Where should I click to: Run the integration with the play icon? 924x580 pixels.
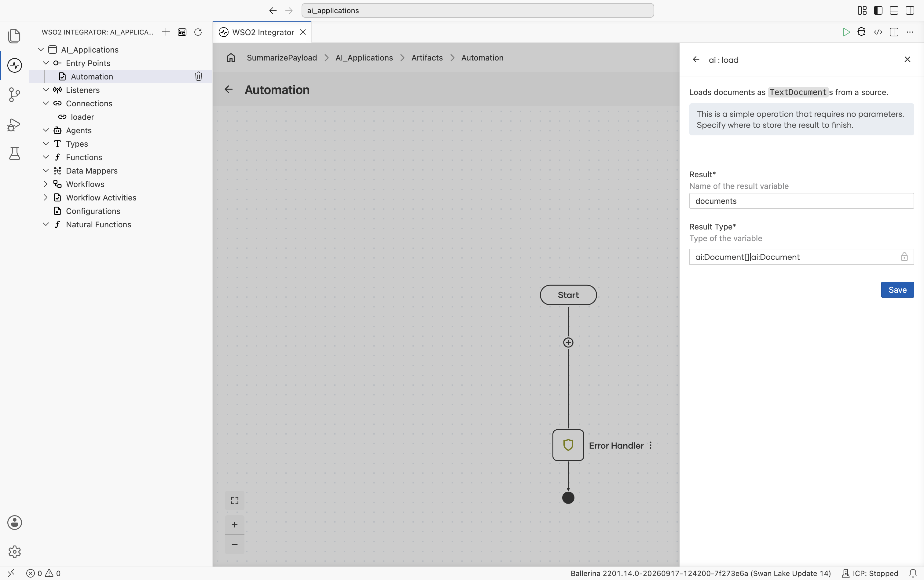point(846,32)
